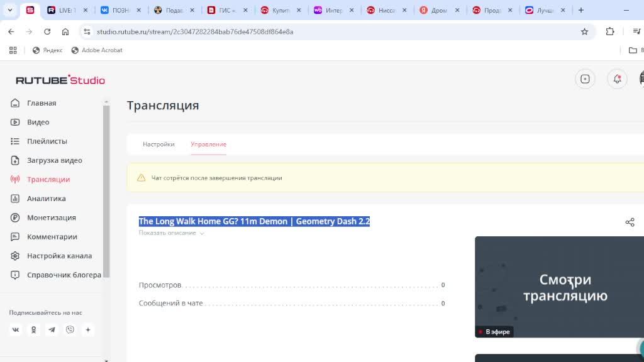
Task: Open the Telegram social link icon
Action: (x=52, y=329)
